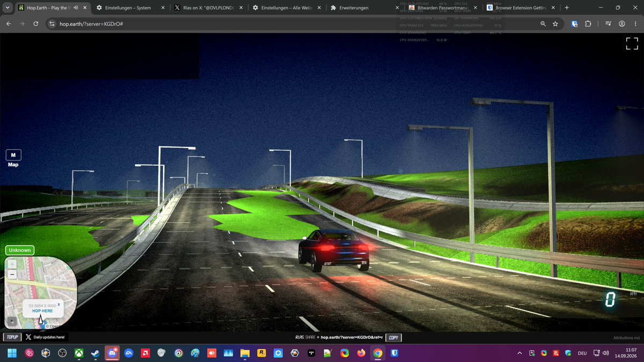
Task: Switch to the Erweiterungen tab
Action: pos(364,8)
